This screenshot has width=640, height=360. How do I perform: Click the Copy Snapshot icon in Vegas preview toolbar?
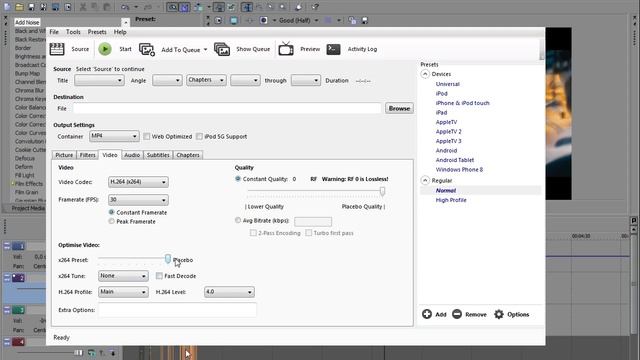[352, 20]
